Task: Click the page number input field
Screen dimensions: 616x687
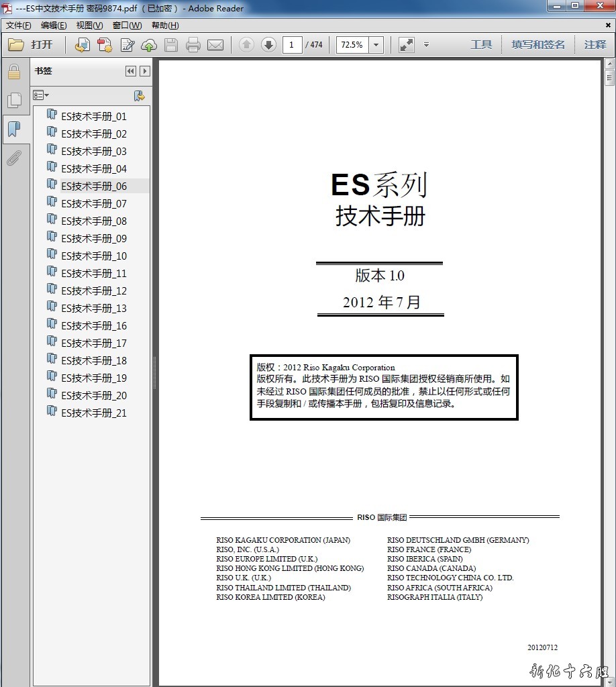Action: [292, 45]
